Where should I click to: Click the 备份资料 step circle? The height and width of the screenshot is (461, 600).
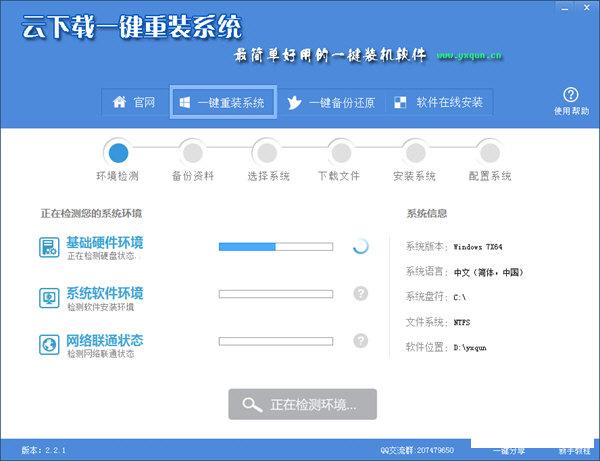192,152
